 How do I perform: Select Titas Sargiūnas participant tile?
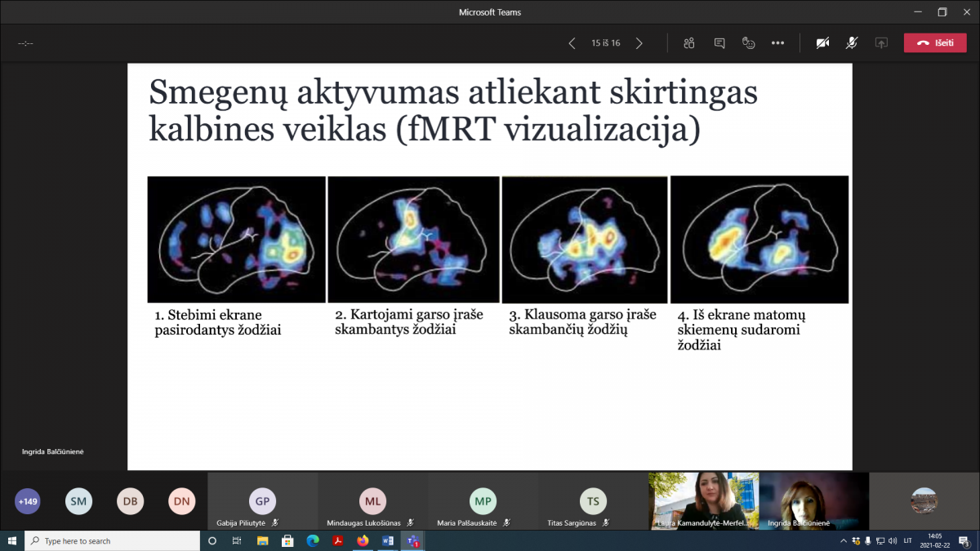593,501
